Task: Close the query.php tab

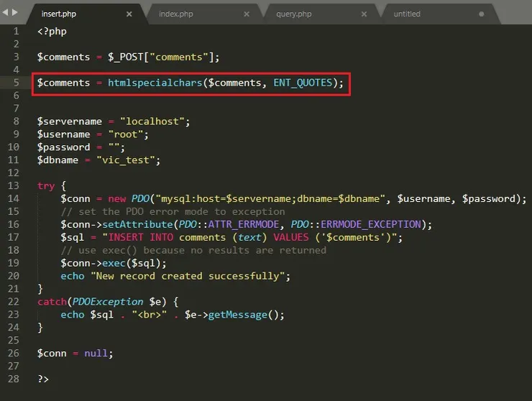Action: (364, 14)
